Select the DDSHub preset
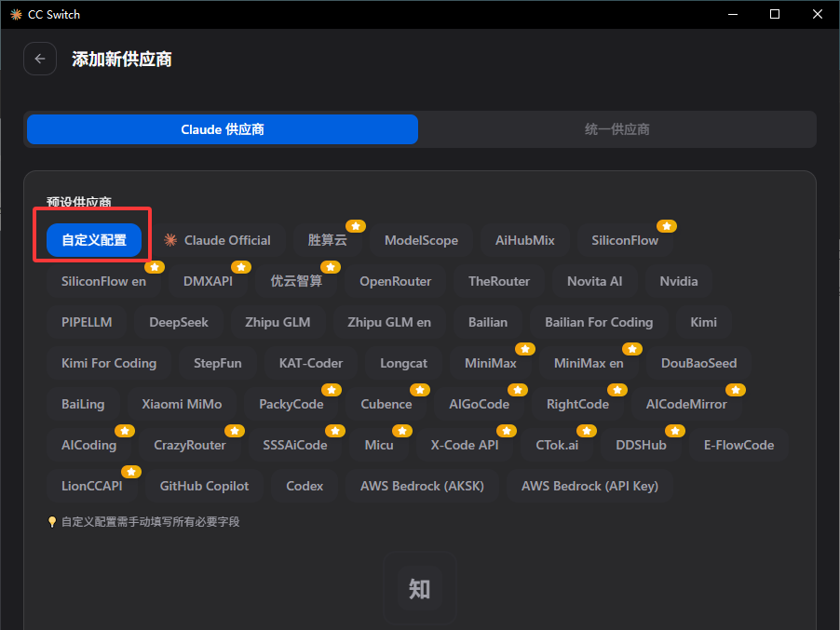 click(x=641, y=445)
